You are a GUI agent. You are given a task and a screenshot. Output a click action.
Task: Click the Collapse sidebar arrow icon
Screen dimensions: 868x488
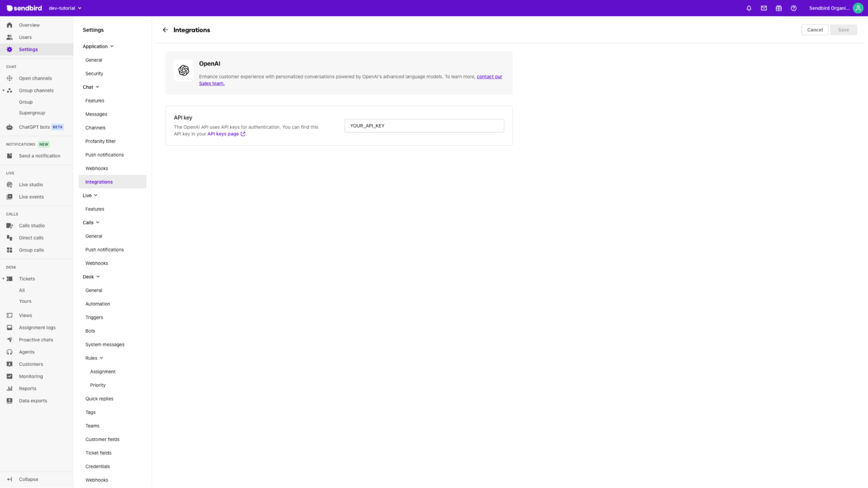[10, 479]
